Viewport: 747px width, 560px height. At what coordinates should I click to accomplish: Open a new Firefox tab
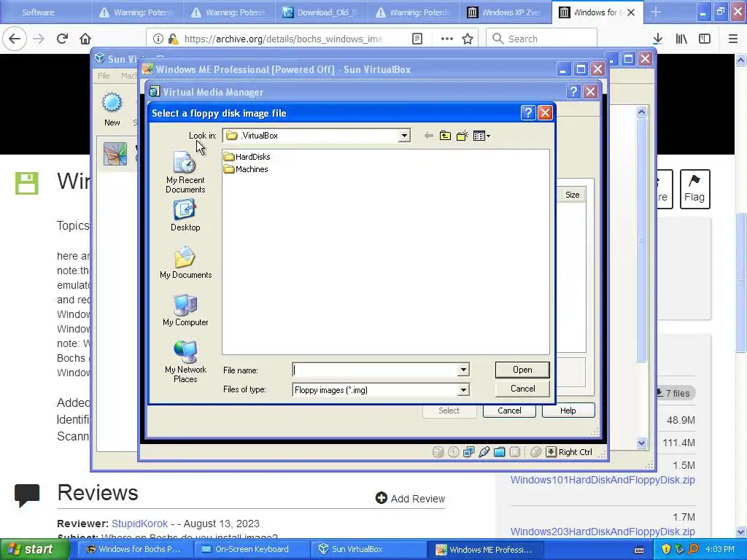(x=656, y=12)
